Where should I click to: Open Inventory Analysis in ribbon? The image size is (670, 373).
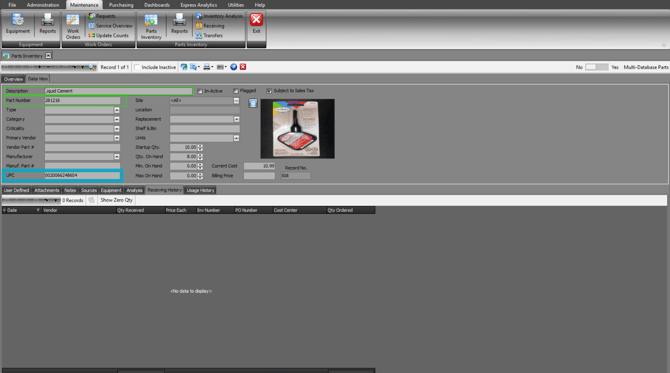coord(219,16)
